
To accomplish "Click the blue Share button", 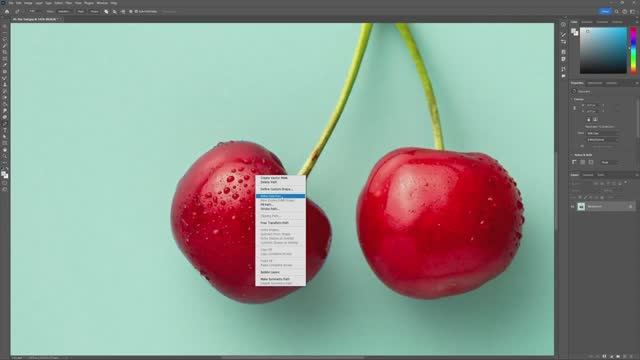I will [x=605, y=11].
